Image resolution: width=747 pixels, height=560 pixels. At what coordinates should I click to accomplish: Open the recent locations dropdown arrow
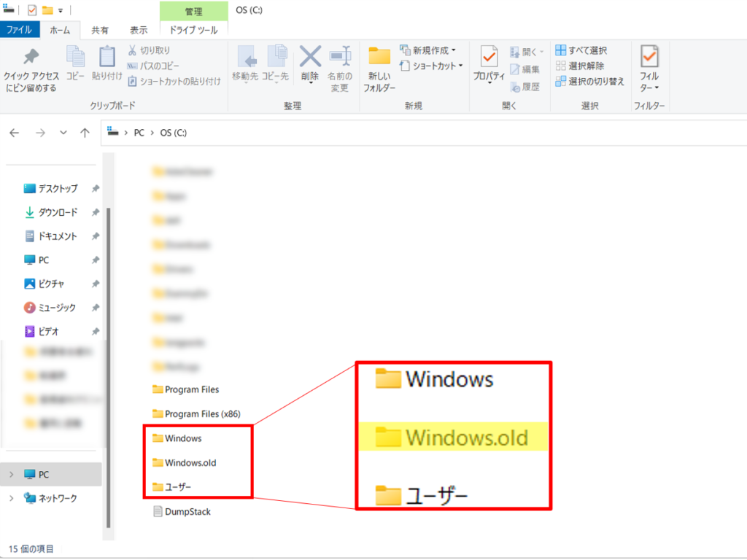[x=63, y=133]
